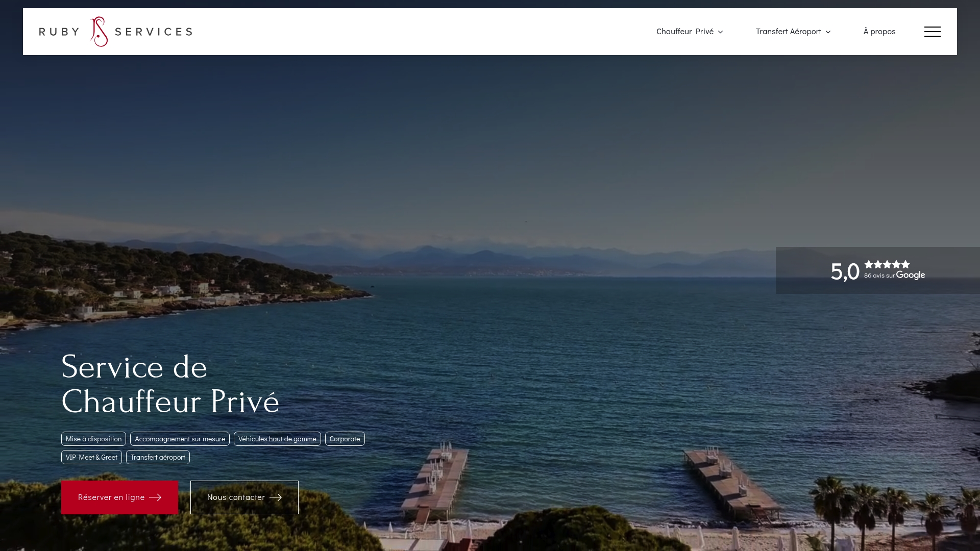Click the arrow icon in Nous contacter
This screenshot has width=980, height=551.
[276, 497]
